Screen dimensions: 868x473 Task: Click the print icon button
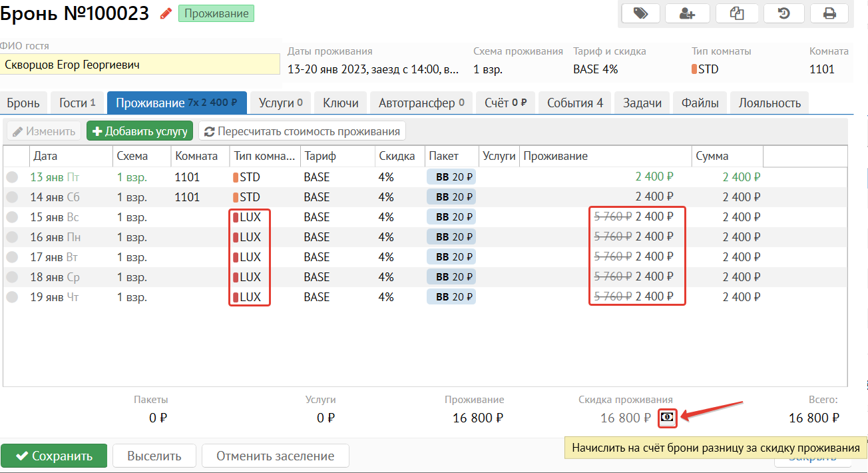(829, 13)
